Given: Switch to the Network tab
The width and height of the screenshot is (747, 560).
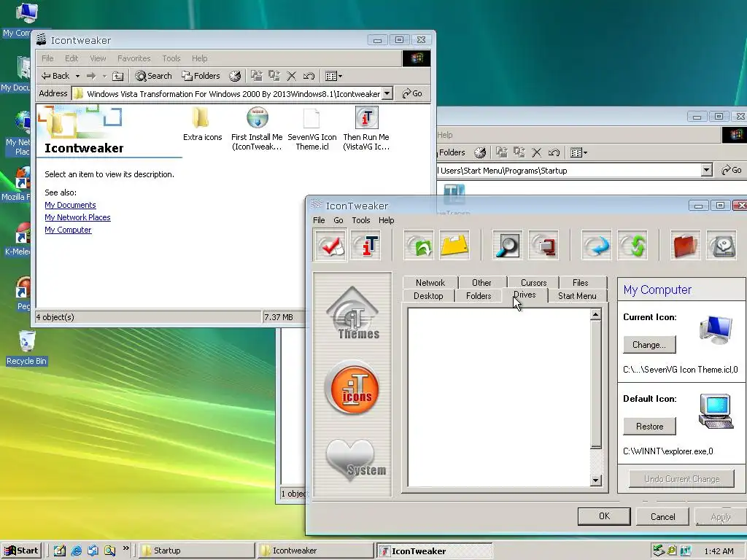Looking at the screenshot, I should 430,282.
